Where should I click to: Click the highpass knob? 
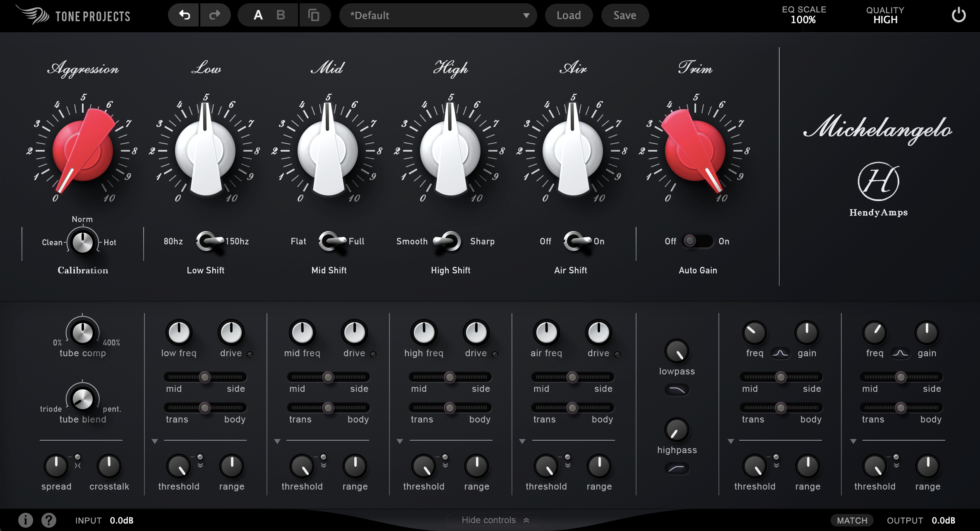677,430
